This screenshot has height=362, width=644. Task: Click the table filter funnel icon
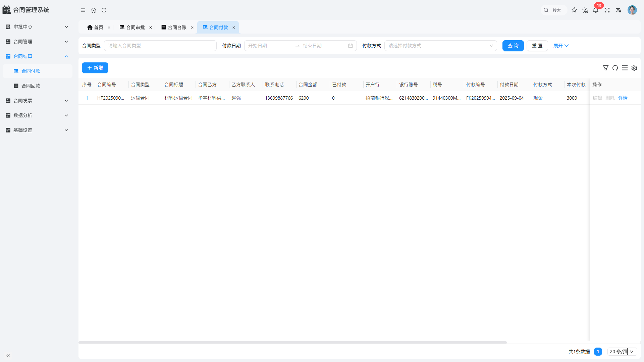click(606, 68)
